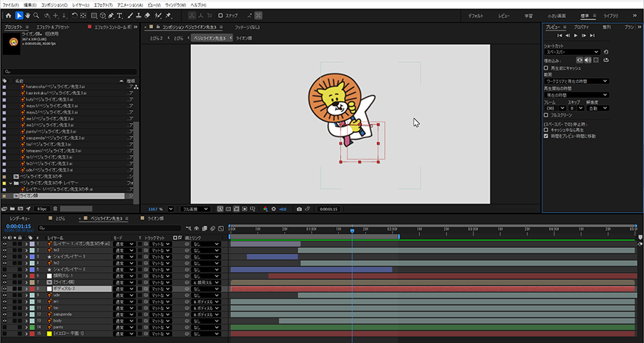Expand the ボディヌル 2 layer properties
Viewport: 644px width, 343px height.
(x=26, y=289)
